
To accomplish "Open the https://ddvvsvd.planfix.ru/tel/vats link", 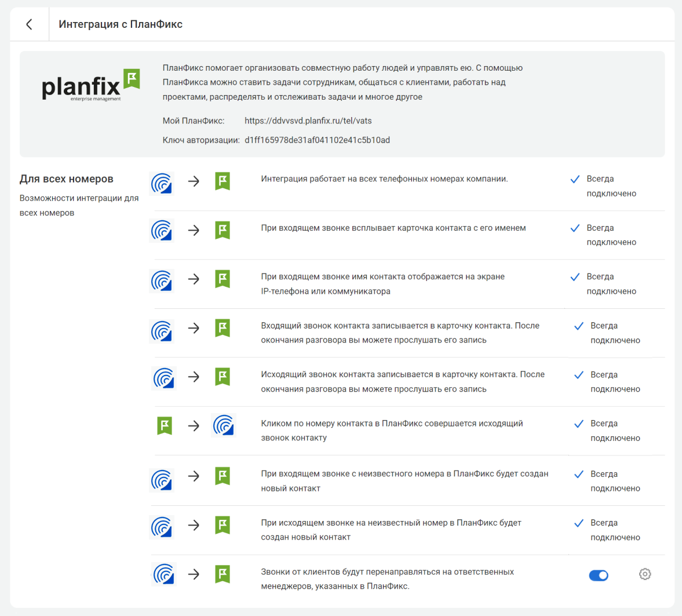I will coord(308,121).
